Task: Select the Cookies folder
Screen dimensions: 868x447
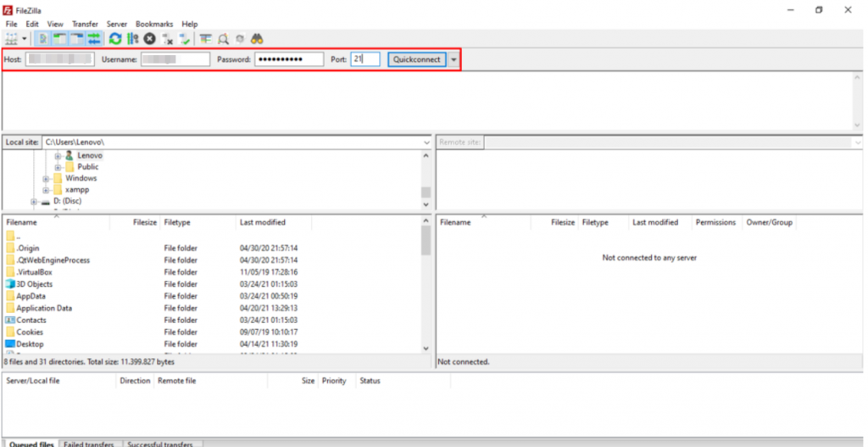Action: point(30,332)
